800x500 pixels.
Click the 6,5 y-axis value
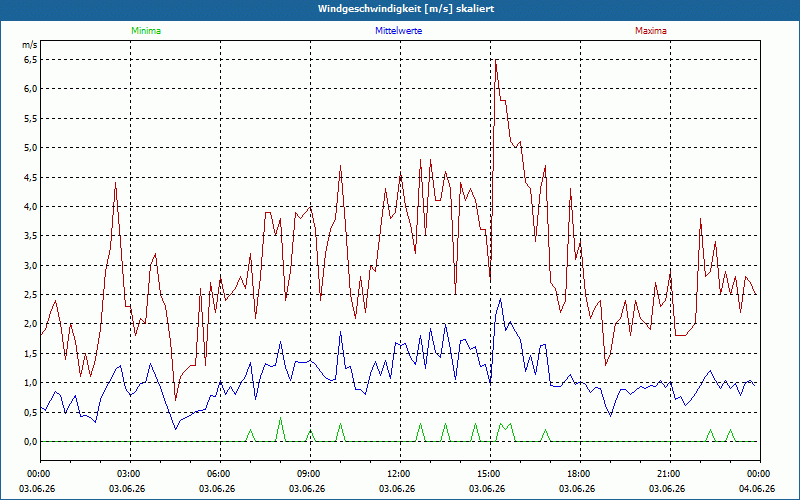(30, 60)
